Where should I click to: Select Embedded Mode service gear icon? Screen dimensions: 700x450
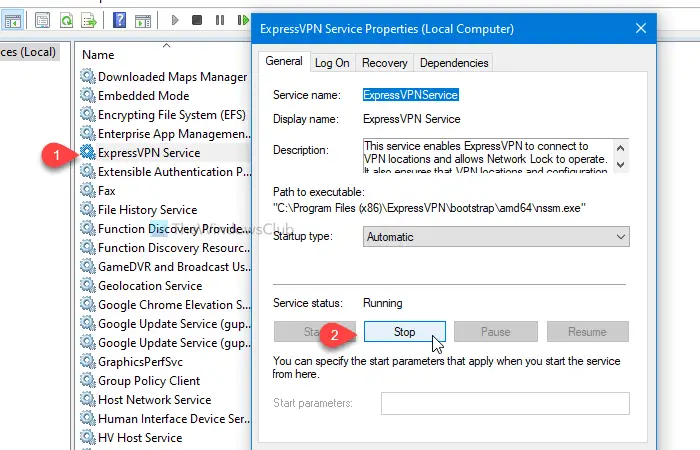(x=88, y=95)
